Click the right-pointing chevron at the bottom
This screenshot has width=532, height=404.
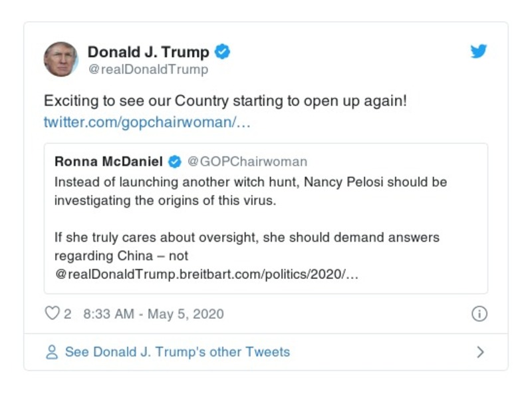[x=481, y=352]
